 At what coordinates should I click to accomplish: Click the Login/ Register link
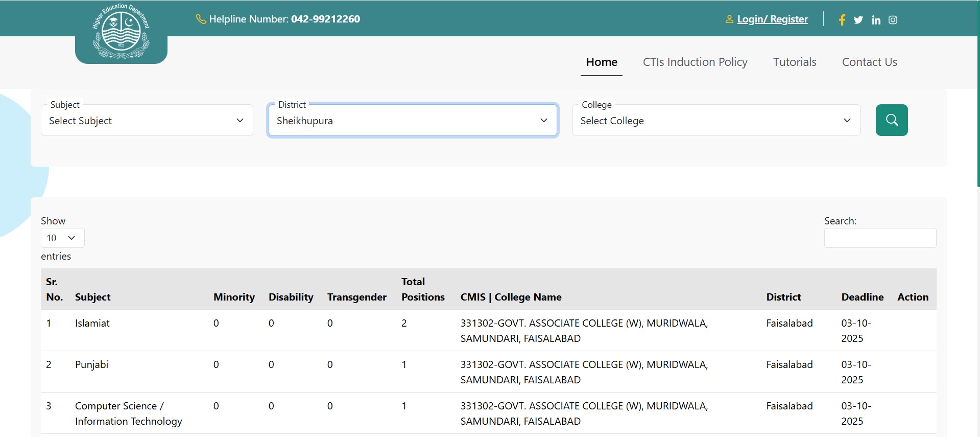772,19
